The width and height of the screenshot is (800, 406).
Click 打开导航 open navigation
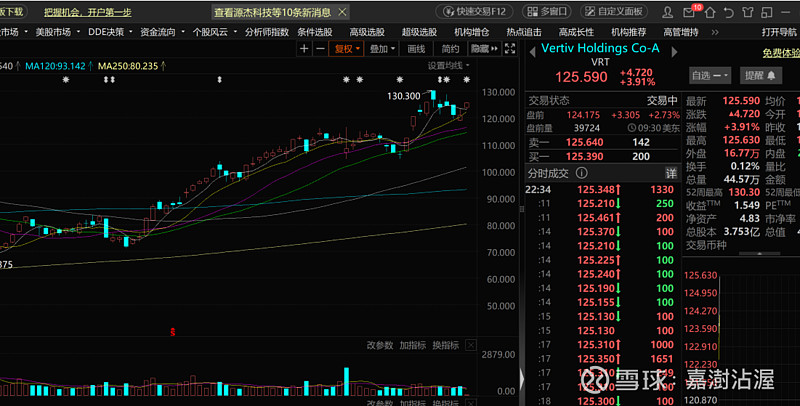tap(779, 32)
